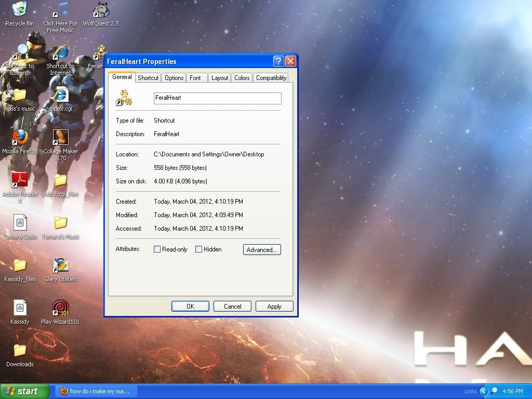532x399 pixels.
Task: Close the FeralHeart Properties dialog
Action: [290, 61]
